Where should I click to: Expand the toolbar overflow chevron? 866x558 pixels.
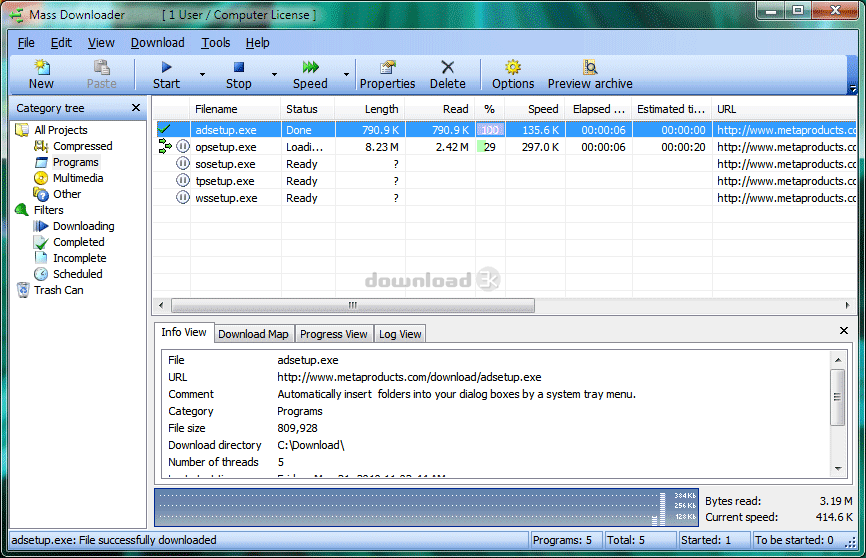pos(852,88)
